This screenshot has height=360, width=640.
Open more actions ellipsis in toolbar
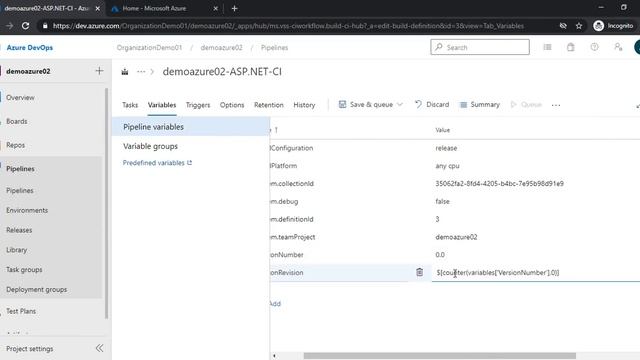(556, 105)
